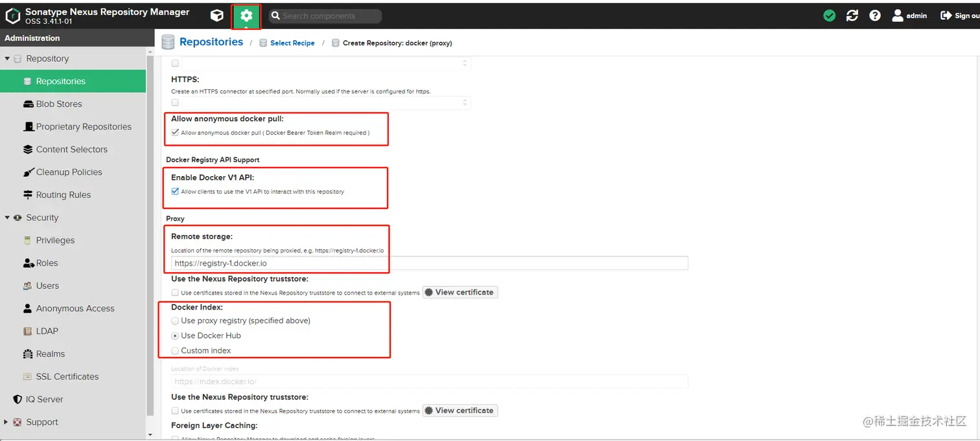Screen dimensions: 980x441
Task: Open Routing Rules in the sidebar
Action: 73,194
